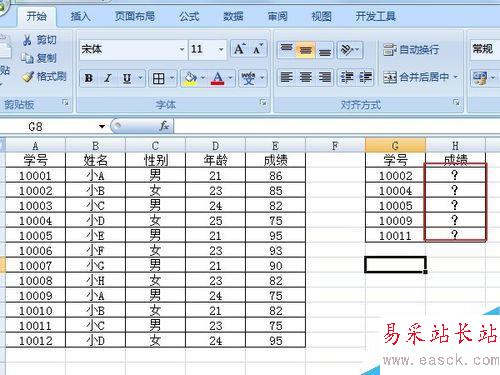Viewport: 500px width, 375px height.
Task: Center text horizontally
Action: pyautogui.click(x=306, y=78)
